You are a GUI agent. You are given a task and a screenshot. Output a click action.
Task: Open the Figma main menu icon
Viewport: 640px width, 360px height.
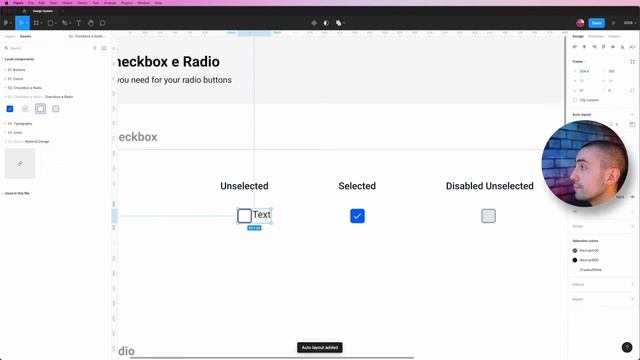point(6,23)
